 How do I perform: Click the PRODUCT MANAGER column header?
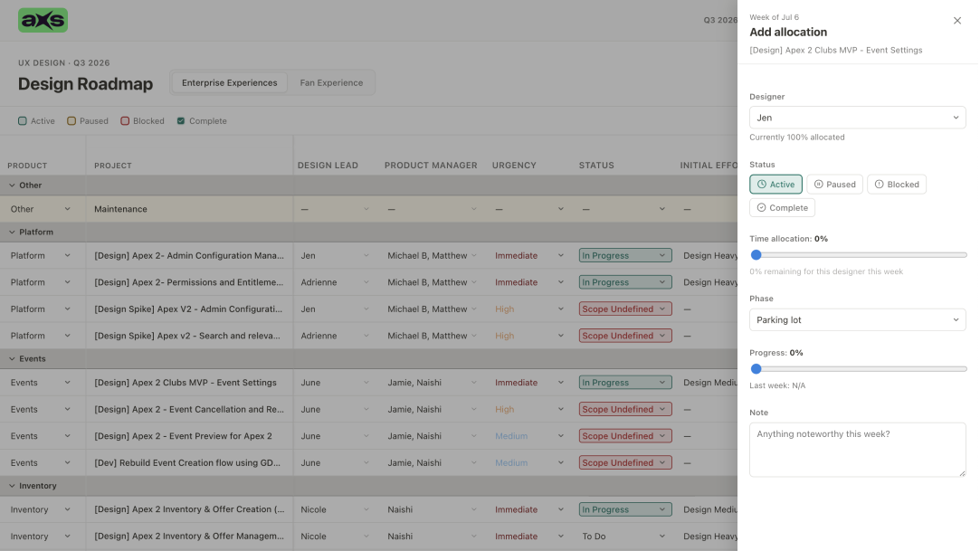[x=431, y=166]
